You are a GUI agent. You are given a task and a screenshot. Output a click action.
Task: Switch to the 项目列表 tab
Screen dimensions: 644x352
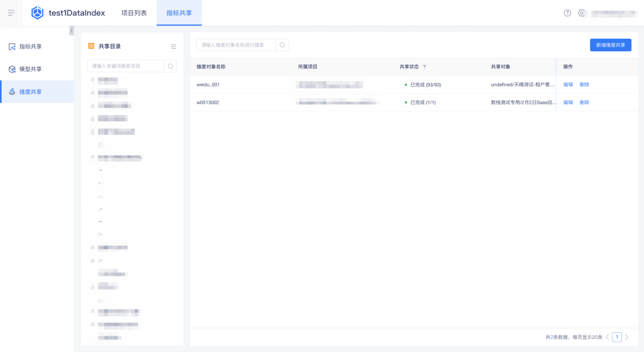(x=134, y=13)
